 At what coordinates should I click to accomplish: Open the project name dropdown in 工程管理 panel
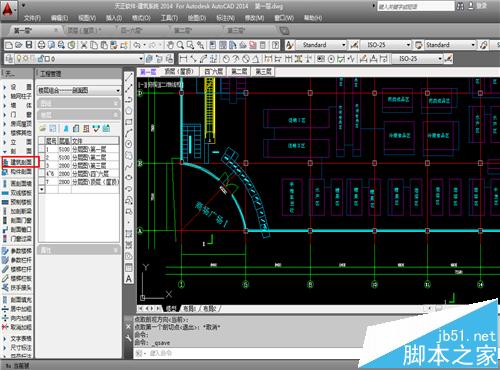(117, 90)
